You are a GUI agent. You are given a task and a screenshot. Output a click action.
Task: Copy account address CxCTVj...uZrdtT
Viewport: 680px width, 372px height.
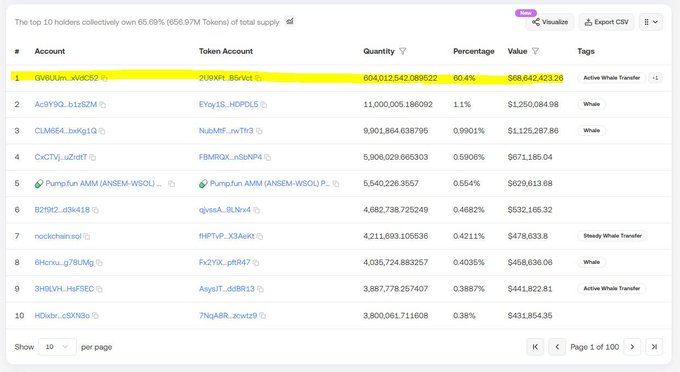(x=93, y=157)
